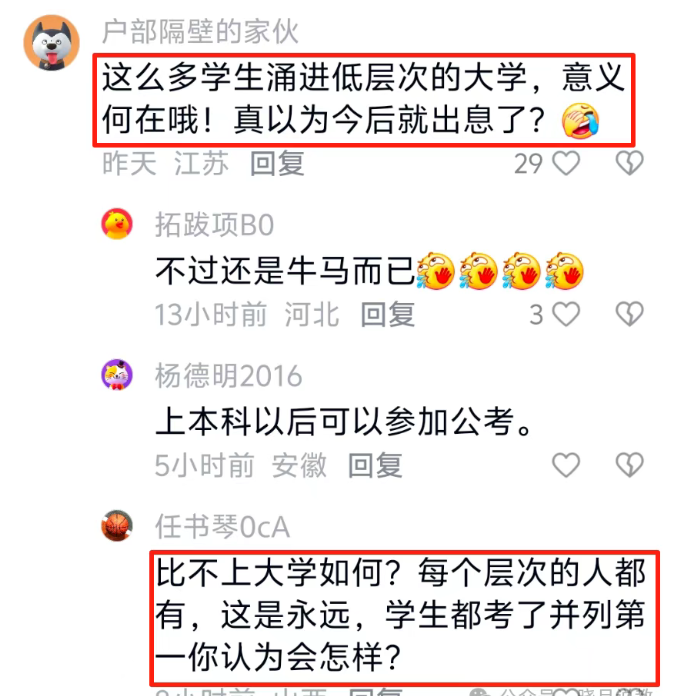Select the highlighted comment about 低层次的大学
679x696 pixels.
364,99
